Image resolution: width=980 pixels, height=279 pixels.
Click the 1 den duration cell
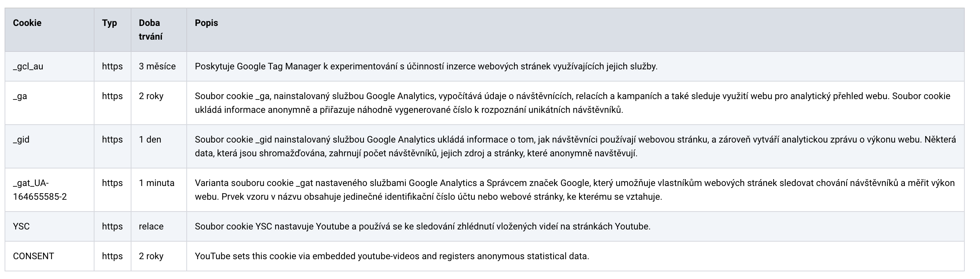(x=150, y=139)
